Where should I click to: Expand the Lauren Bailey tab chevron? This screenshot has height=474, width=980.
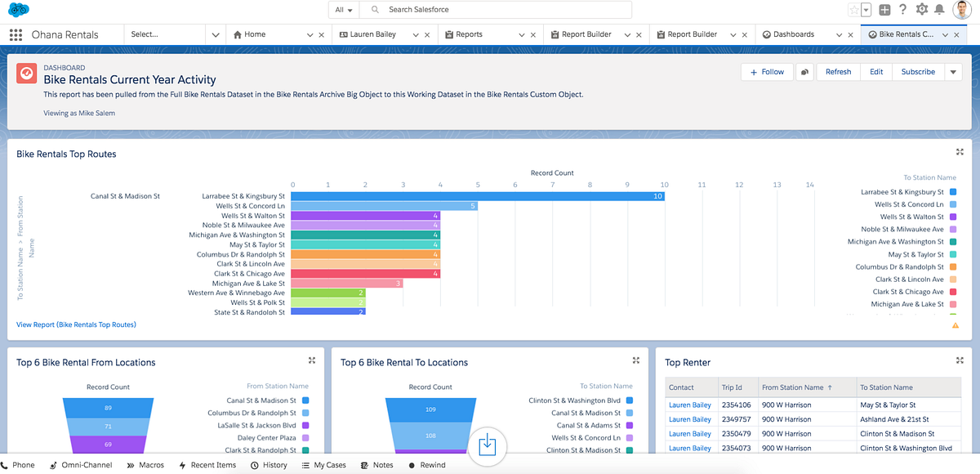click(416, 35)
